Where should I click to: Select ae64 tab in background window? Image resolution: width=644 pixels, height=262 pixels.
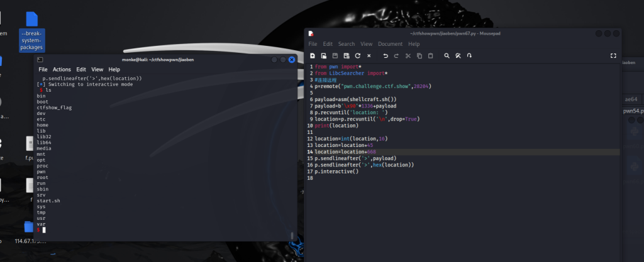(631, 99)
